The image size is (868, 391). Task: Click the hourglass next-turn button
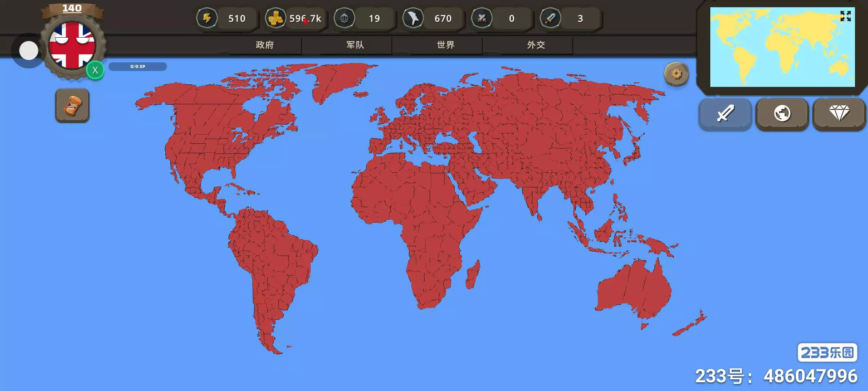click(72, 106)
